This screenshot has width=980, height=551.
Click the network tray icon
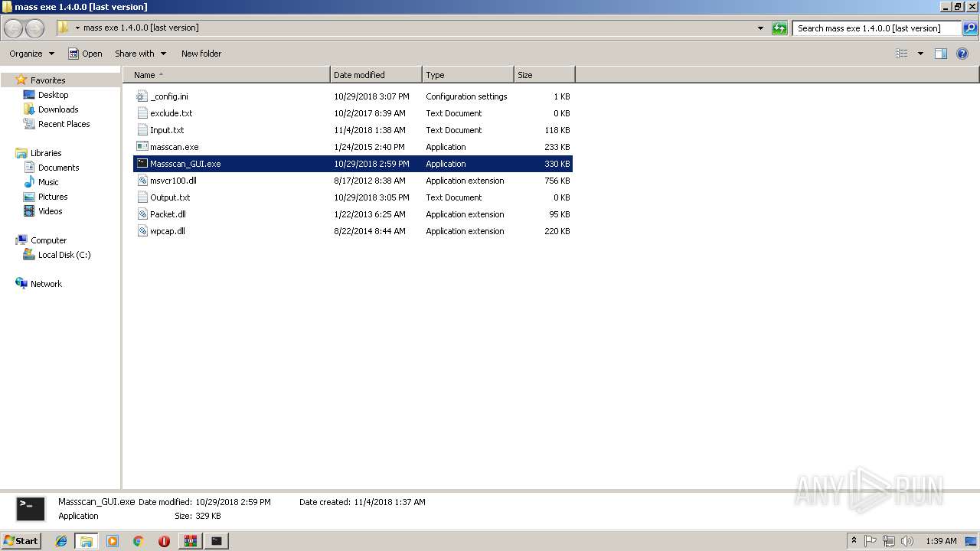889,541
